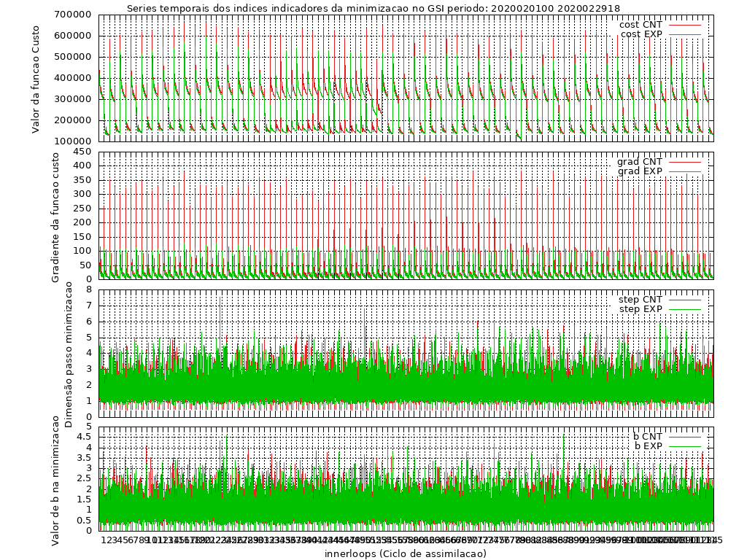Click the '4.5' tick on the b plot
The image size is (747, 560).
84,437
